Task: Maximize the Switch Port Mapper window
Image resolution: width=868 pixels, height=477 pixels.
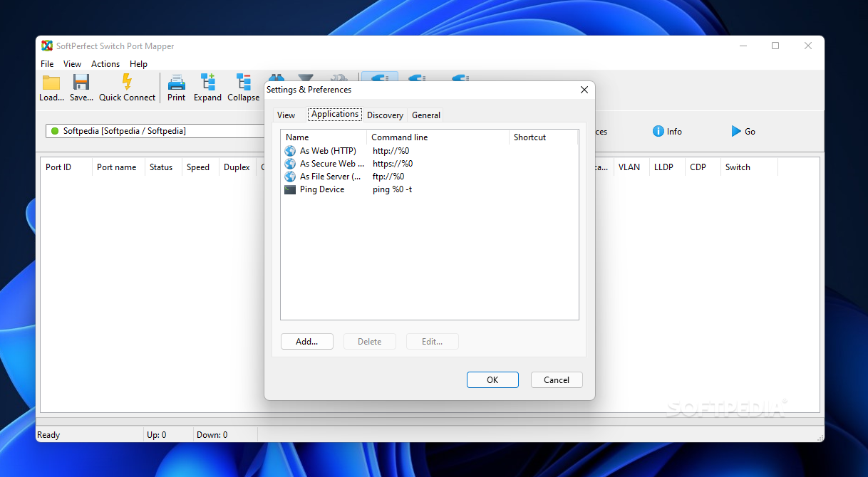Action: [775, 46]
